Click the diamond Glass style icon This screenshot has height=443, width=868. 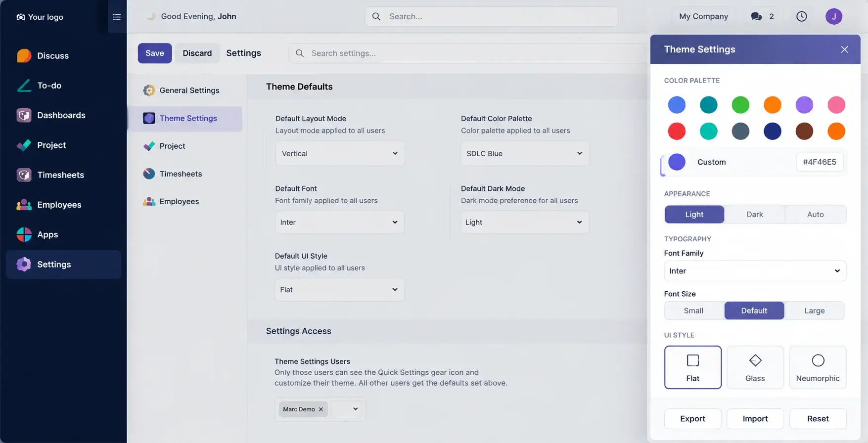tap(755, 360)
